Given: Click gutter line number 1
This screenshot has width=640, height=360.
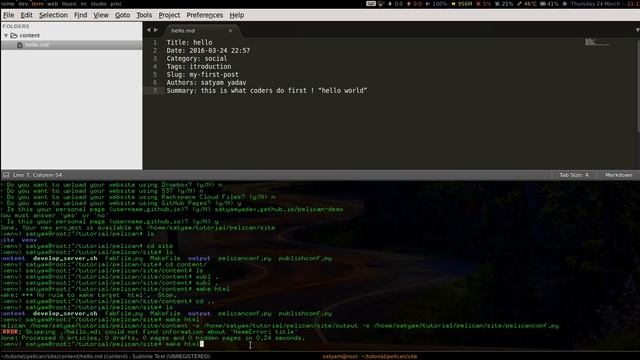Looking at the screenshot, I should (x=155, y=42).
